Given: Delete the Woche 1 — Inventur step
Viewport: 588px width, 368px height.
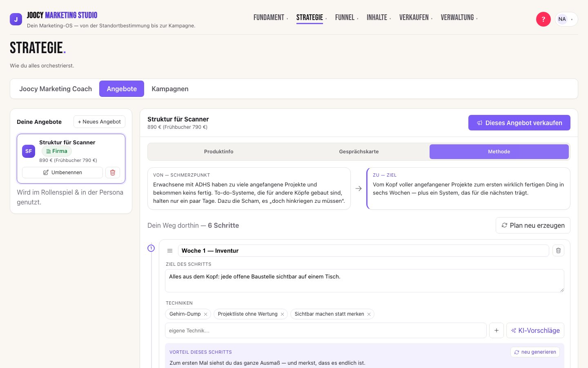Looking at the screenshot, I should [x=558, y=251].
